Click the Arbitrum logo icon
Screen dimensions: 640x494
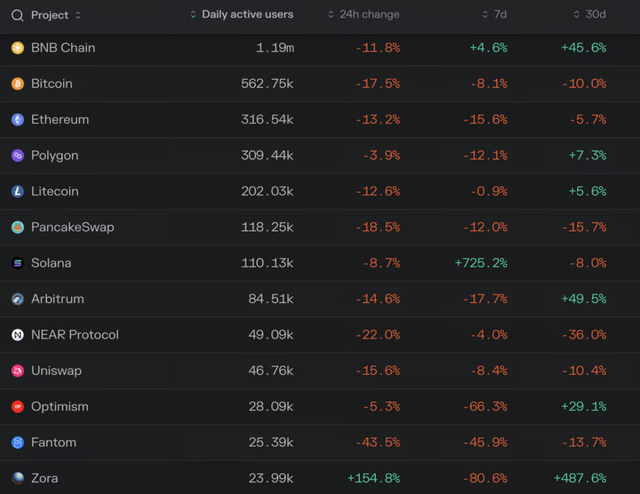tap(17, 299)
